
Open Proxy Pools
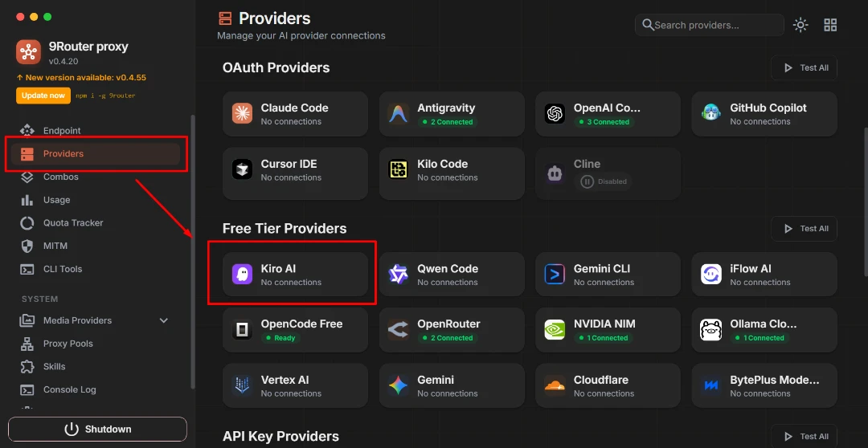coord(95,344)
